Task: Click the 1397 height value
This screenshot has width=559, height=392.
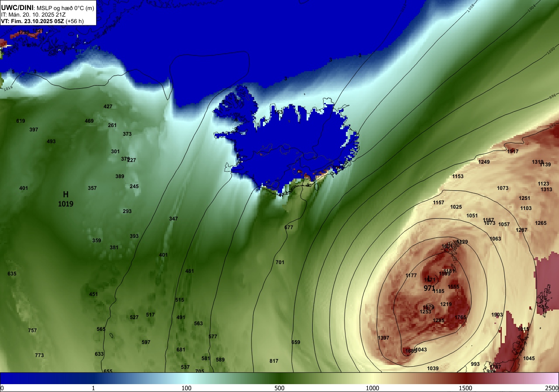Action: (x=383, y=338)
